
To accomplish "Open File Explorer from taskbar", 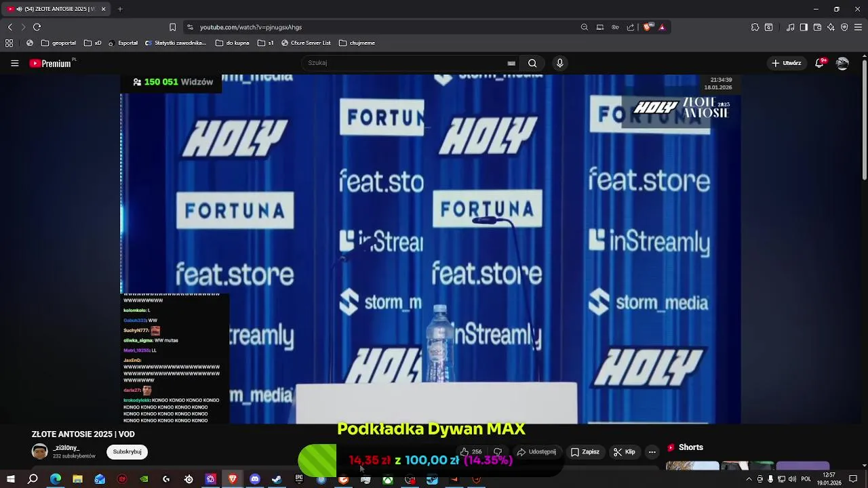I will (77, 479).
